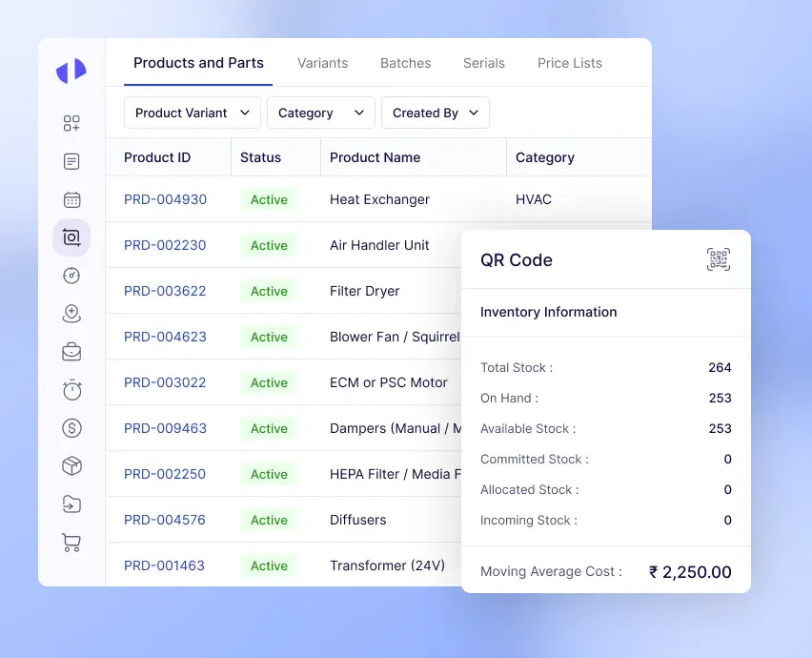Open product link PRD-002250
This screenshot has width=812, height=658.
[x=165, y=474]
